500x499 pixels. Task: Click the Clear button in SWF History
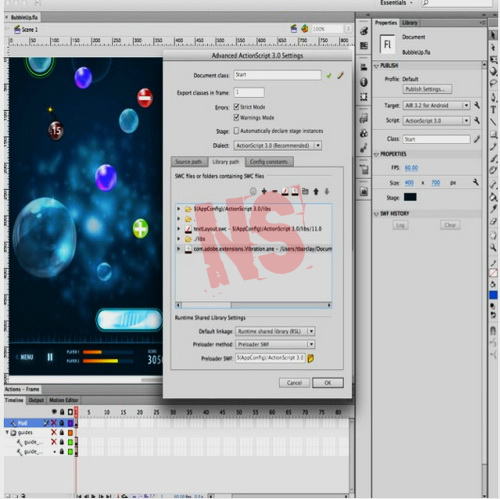450,225
